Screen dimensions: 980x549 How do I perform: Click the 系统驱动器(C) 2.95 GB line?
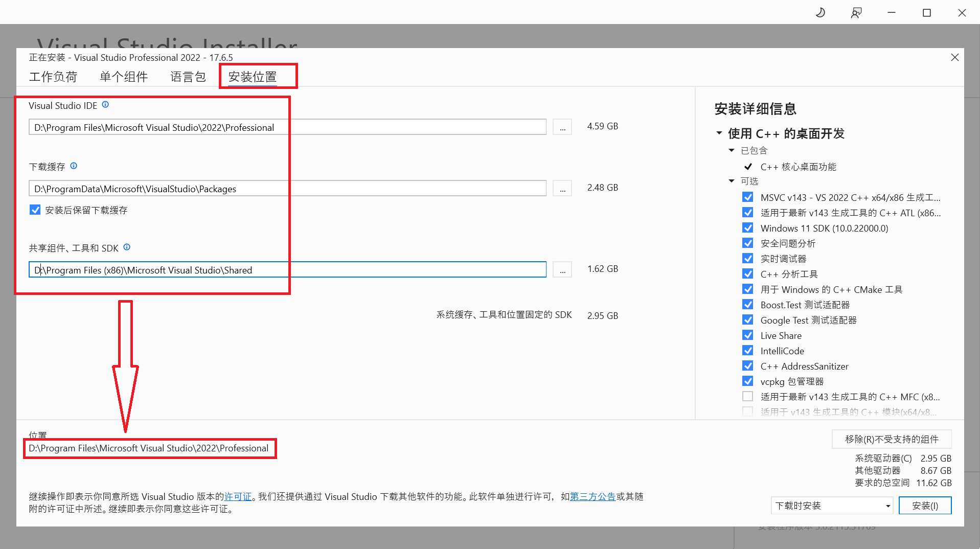pyautogui.click(x=903, y=459)
